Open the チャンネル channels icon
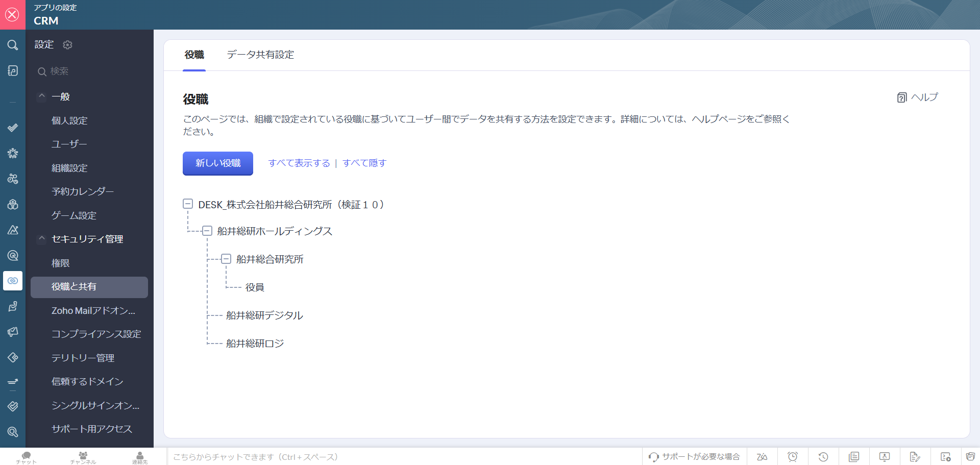The image size is (980, 465). point(83,457)
